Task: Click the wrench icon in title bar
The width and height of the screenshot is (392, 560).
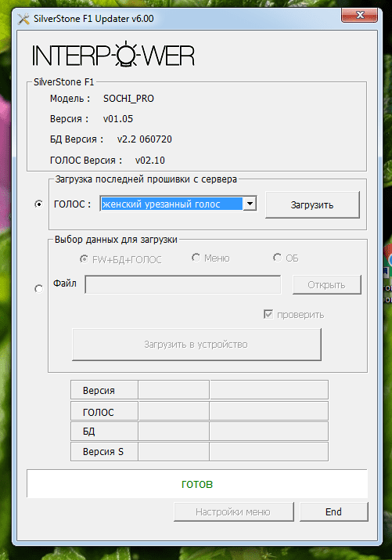Action: click(x=23, y=19)
